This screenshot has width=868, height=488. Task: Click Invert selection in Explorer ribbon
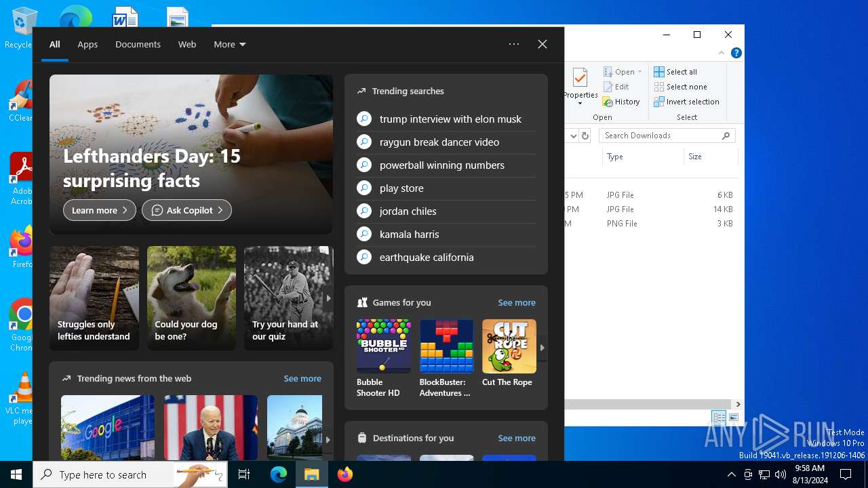[687, 102]
